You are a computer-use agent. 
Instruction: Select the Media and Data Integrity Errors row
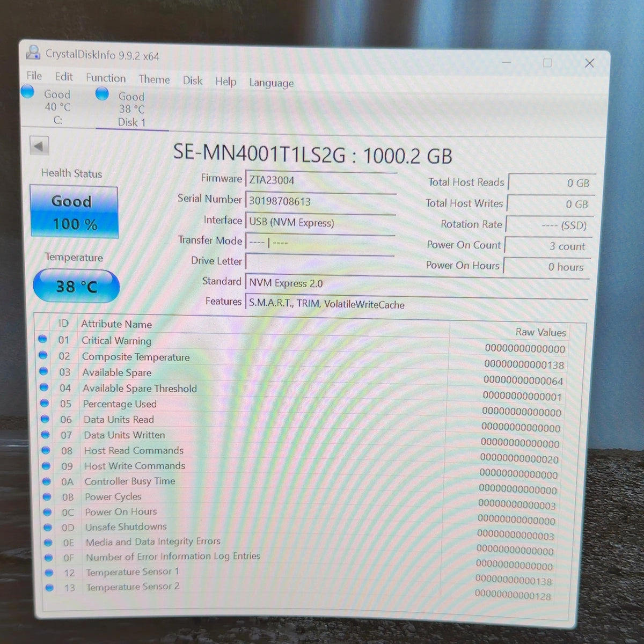(302, 545)
